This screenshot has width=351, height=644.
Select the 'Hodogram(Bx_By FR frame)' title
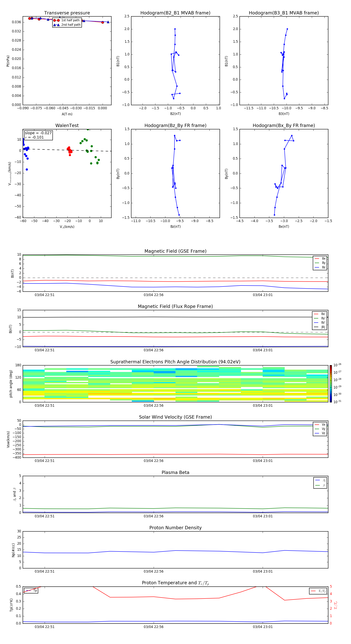click(284, 125)
